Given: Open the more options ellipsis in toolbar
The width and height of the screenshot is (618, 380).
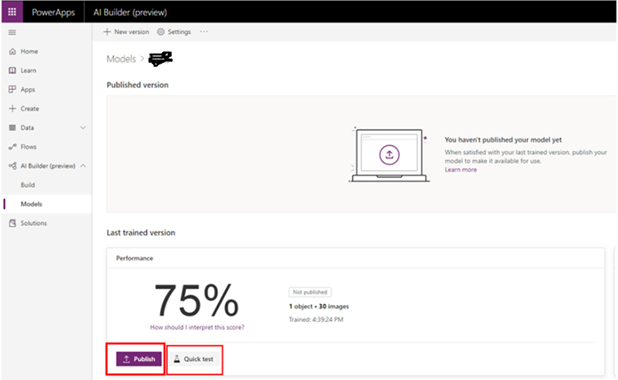Looking at the screenshot, I should click(x=204, y=32).
